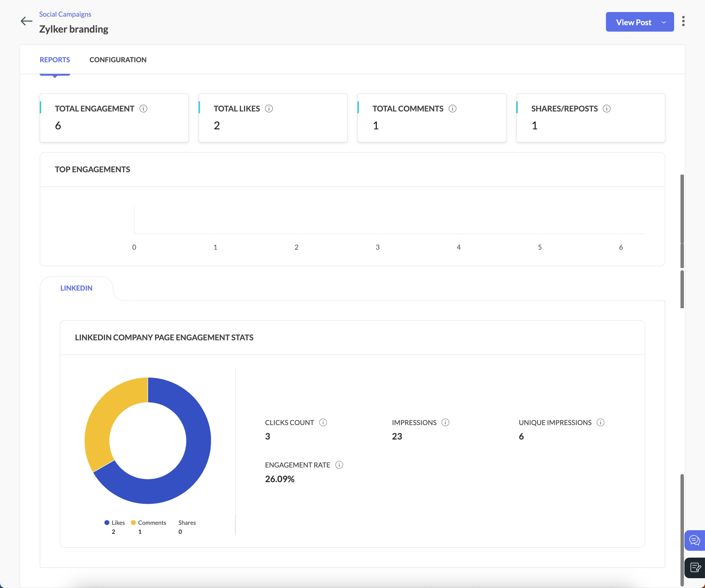This screenshot has height=588, width=705.
Task: Show info for Total Likes
Action: pyautogui.click(x=269, y=108)
